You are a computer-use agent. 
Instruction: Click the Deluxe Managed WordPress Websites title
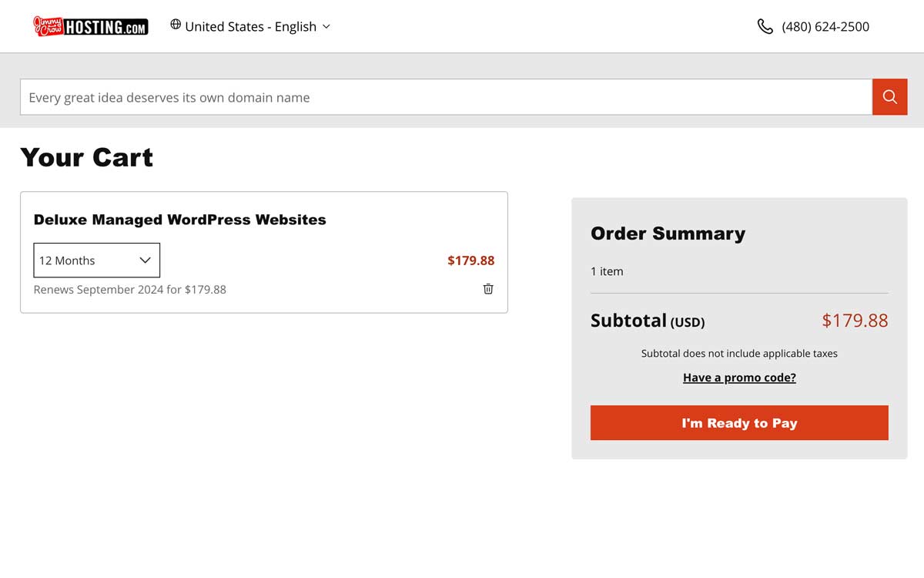point(179,220)
